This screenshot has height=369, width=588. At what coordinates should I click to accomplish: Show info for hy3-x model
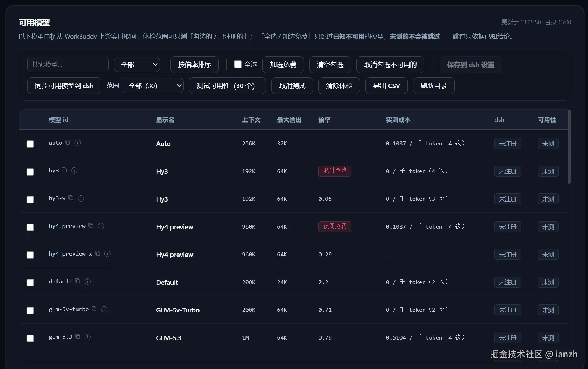[81, 198]
